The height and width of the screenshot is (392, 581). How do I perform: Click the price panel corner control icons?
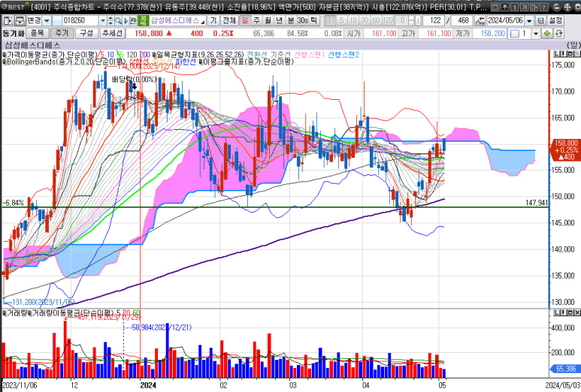click(567, 54)
